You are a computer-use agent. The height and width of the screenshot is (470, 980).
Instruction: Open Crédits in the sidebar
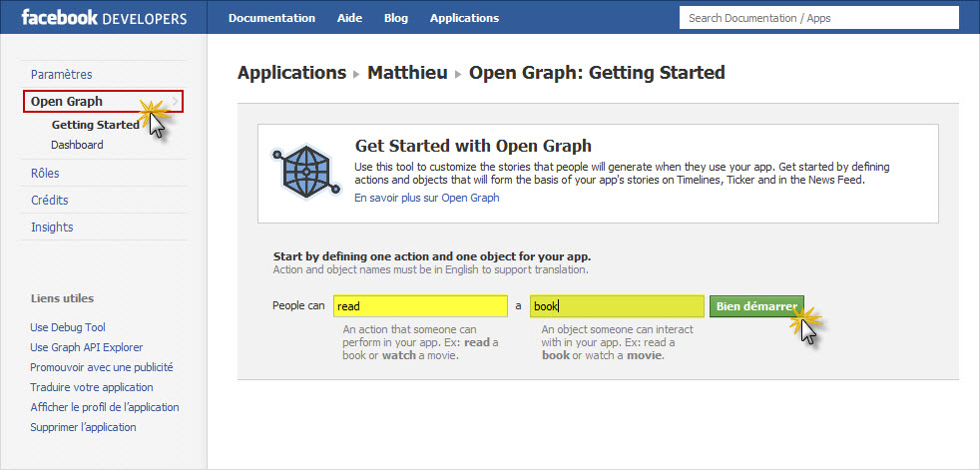click(x=49, y=200)
